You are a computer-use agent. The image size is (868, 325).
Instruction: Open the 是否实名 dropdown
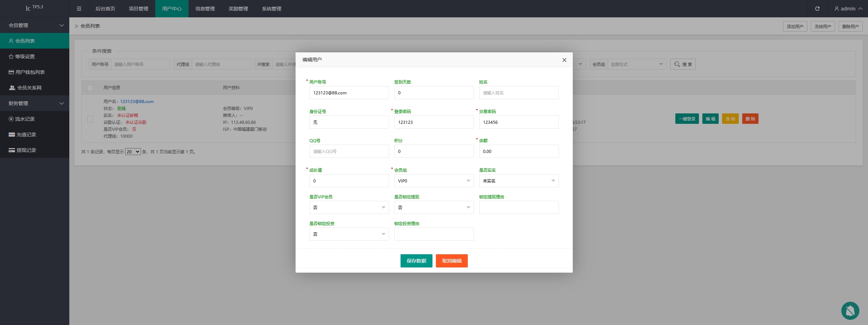pos(519,181)
